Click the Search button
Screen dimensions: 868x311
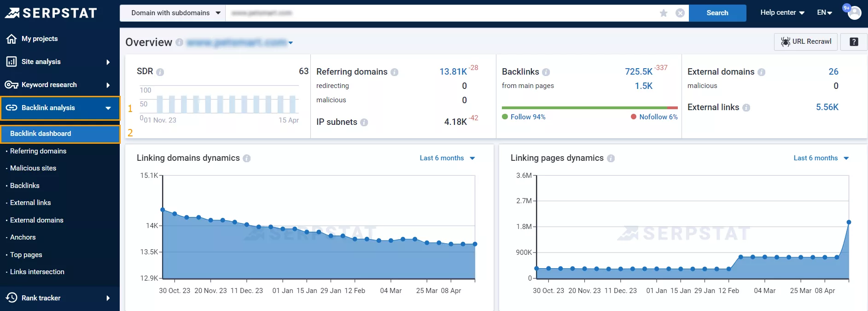(717, 13)
